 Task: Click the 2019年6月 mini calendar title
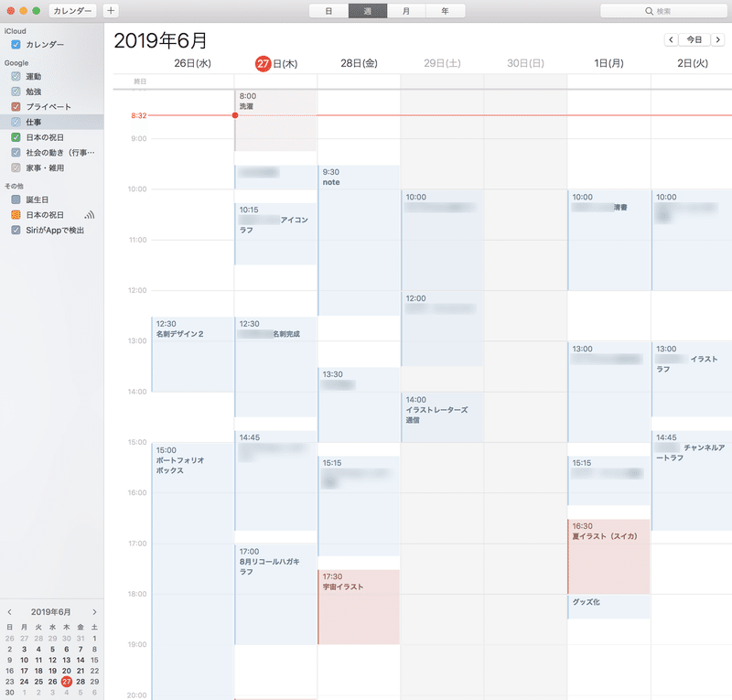(x=51, y=612)
